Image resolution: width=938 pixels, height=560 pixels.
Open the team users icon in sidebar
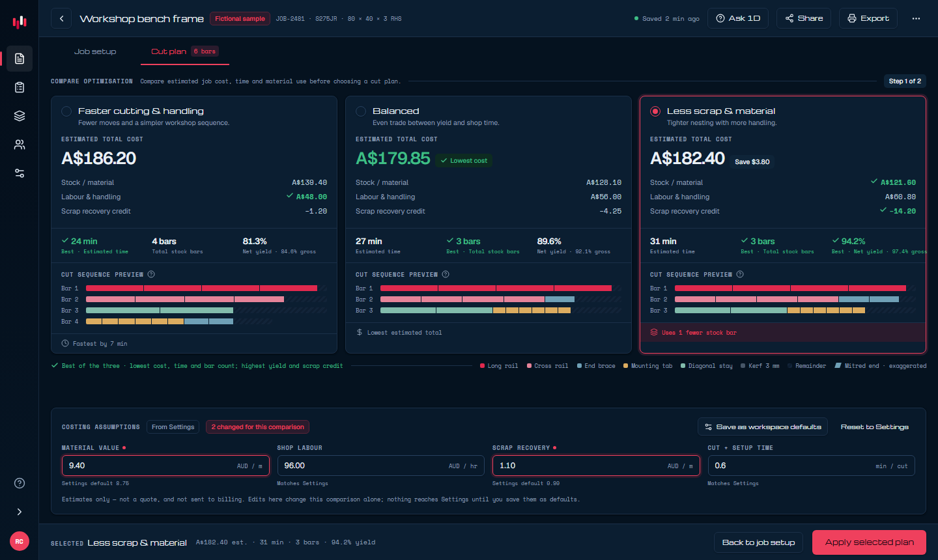pyautogui.click(x=20, y=145)
